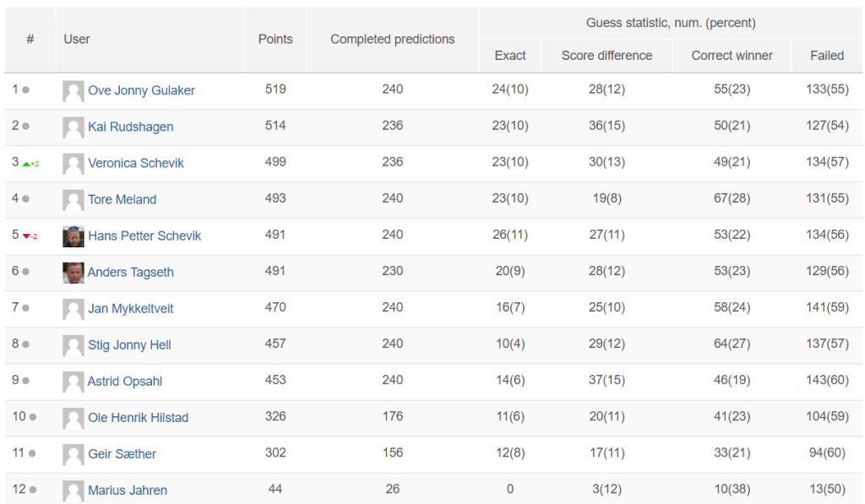The height and width of the screenshot is (504, 865).
Task: Click the Exact column header
Action: pos(510,56)
